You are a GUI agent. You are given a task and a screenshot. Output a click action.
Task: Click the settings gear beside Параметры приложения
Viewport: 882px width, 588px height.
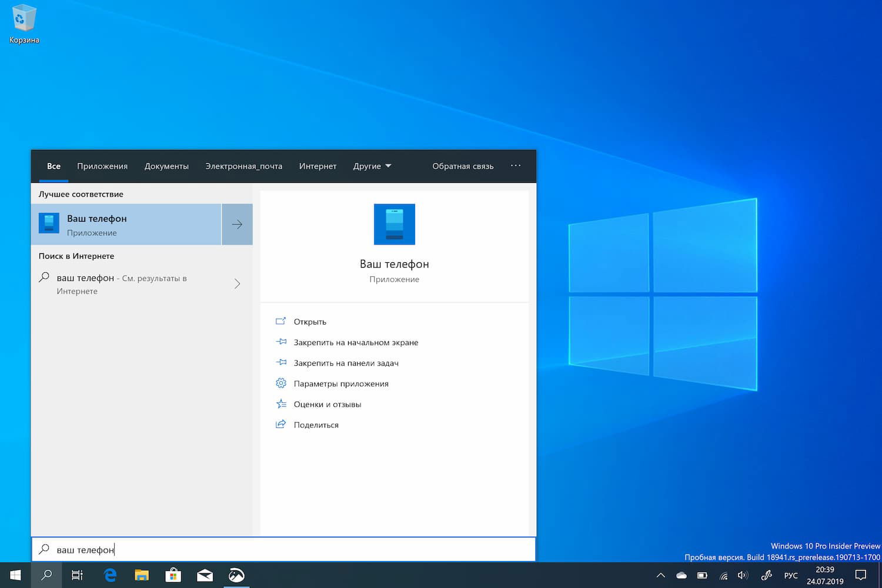281,383
